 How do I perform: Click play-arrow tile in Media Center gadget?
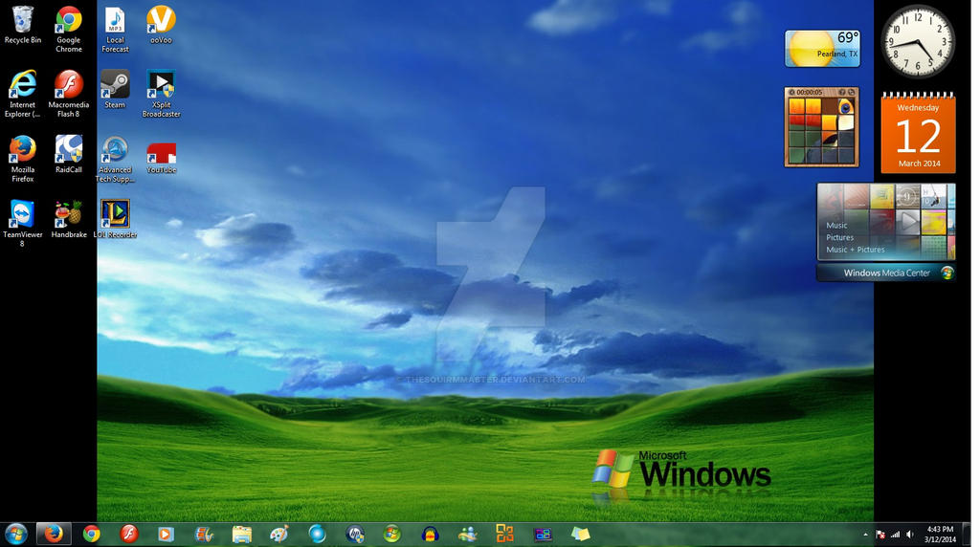pyautogui.click(x=907, y=221)
